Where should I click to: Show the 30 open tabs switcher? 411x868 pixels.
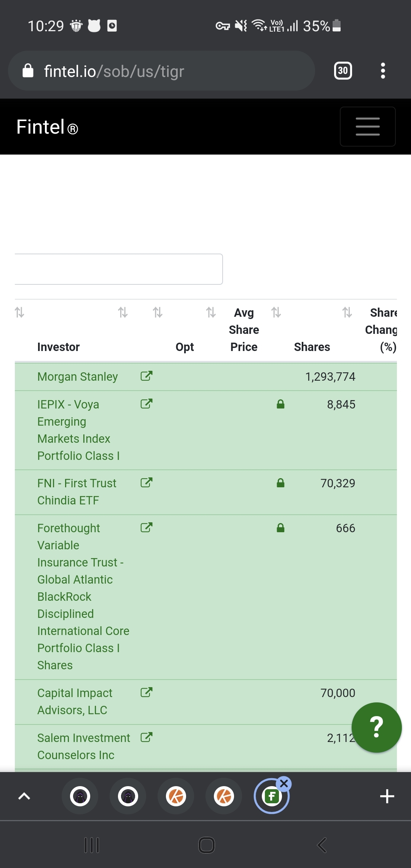(343, 71)
